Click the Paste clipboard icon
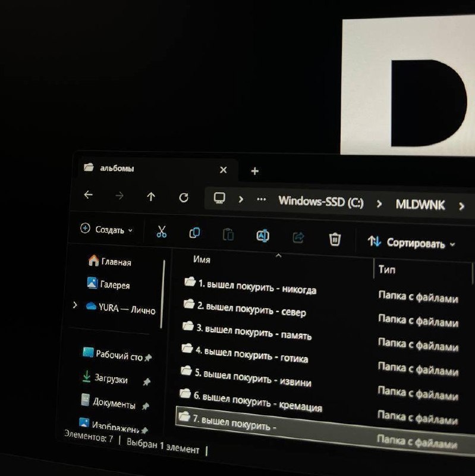Image resolution: width=475 pixels, height=476 pixels. point(228,234)
